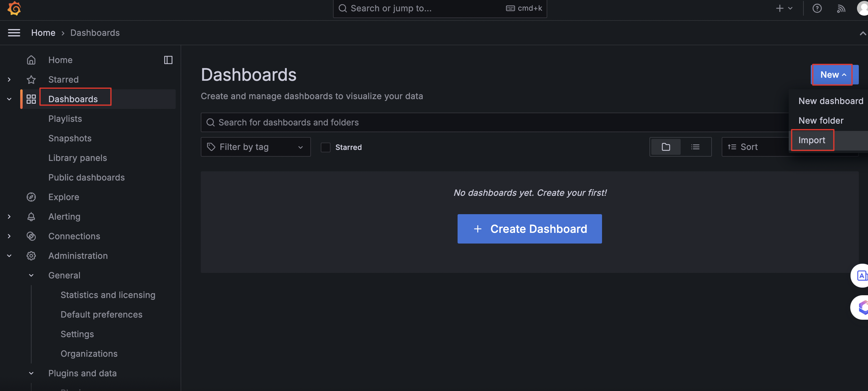Tick the Starred checkbox filter
This screenshot has width=868, height=391.
(x=326, y=147)
